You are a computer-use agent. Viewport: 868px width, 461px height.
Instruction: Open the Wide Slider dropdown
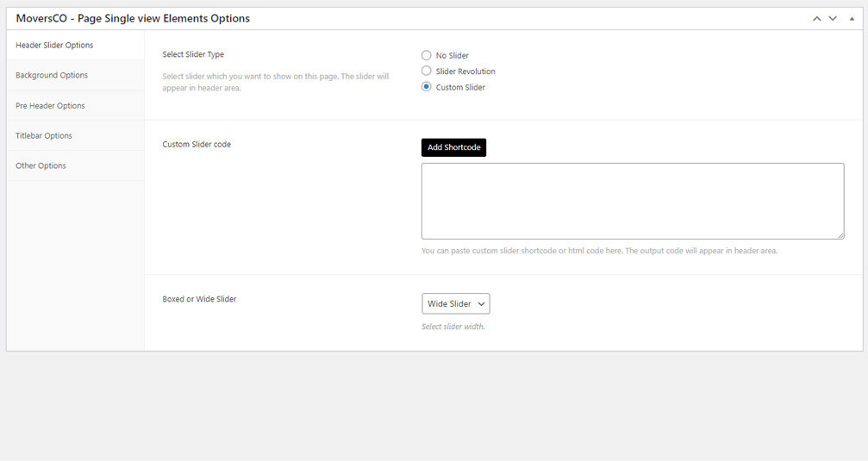(x=456, y=303)
